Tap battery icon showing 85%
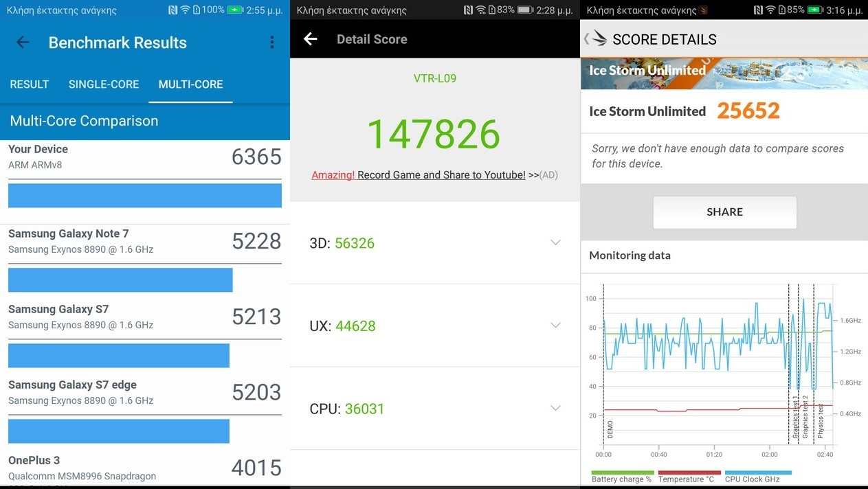 click(816, 10)
